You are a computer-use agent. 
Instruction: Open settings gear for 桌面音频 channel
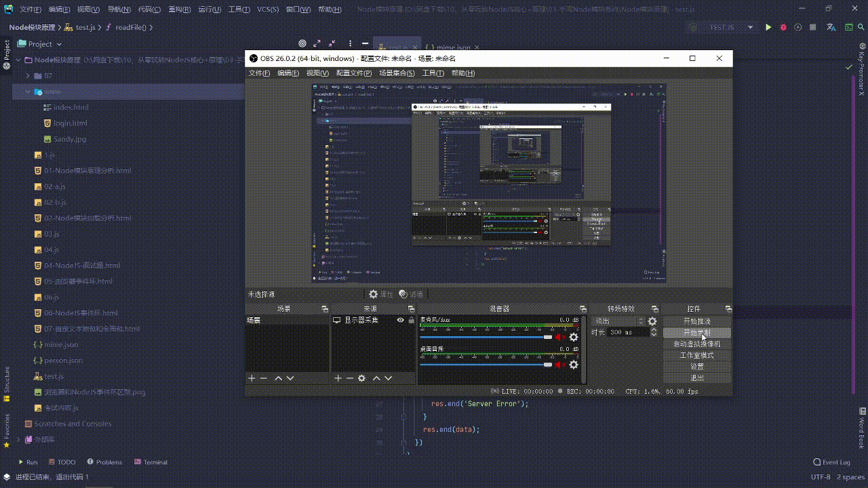[574, 365]
